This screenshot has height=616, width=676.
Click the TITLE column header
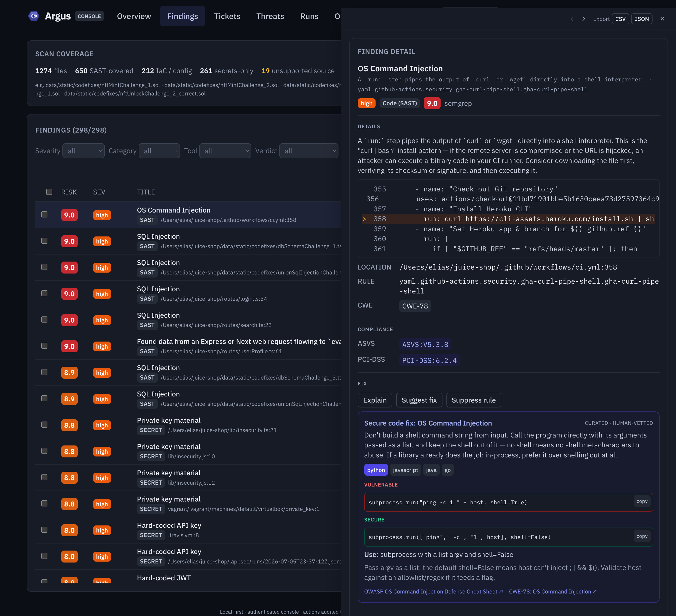pyautogui.click(x=146, y=192)
